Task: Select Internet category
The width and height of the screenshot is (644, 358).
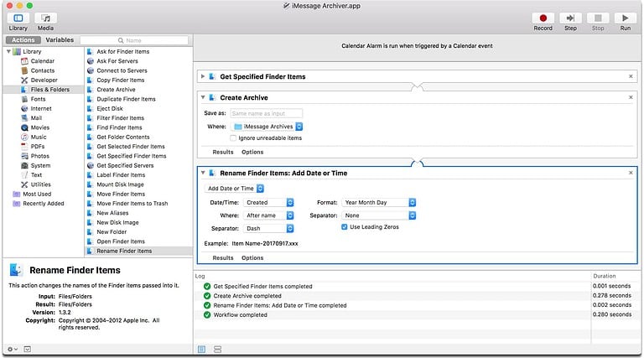Action: (41, 108)
